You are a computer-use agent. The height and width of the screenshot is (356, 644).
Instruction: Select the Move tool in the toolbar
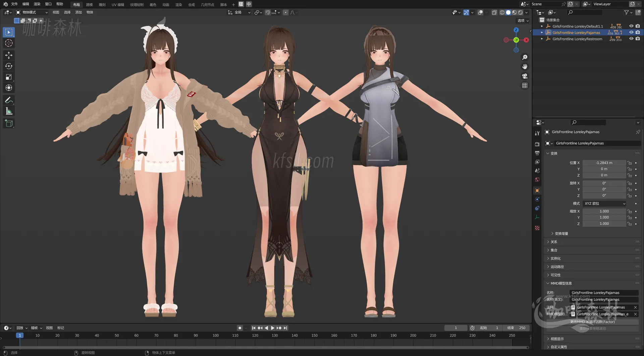pyautogui.click(x=9, y=55)
